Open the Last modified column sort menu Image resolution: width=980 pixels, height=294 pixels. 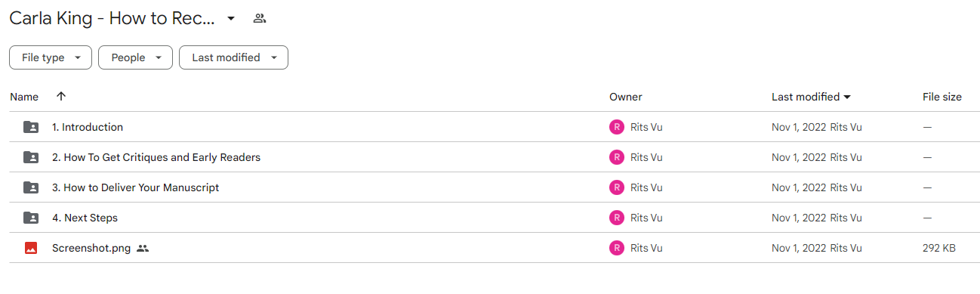click(812, 97)
